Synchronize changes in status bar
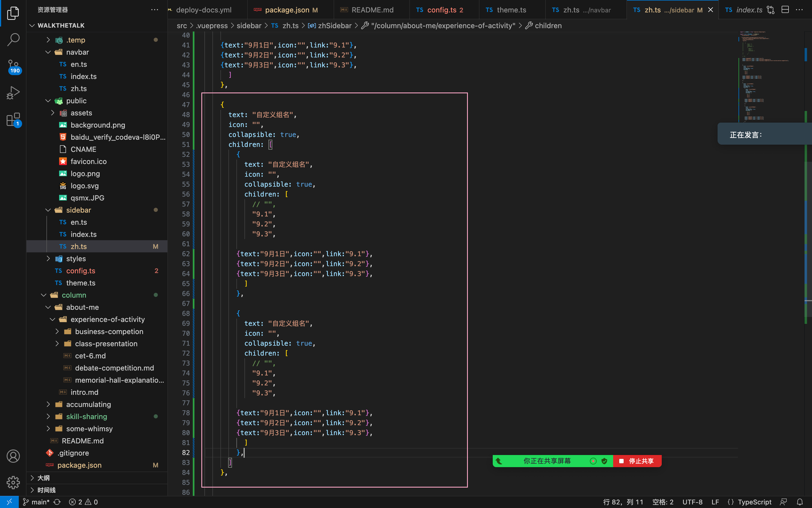Screen dimensions: 812x508 pos(57,502)
